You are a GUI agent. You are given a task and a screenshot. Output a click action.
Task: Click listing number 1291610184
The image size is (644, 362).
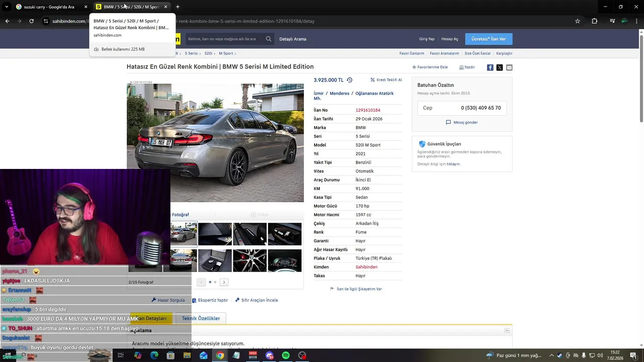pyautogui.click(x=368, y=110)
